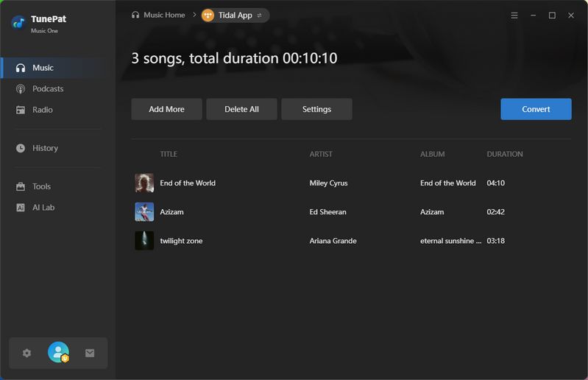Select the twilight zone song title

(x=181, y=241)
